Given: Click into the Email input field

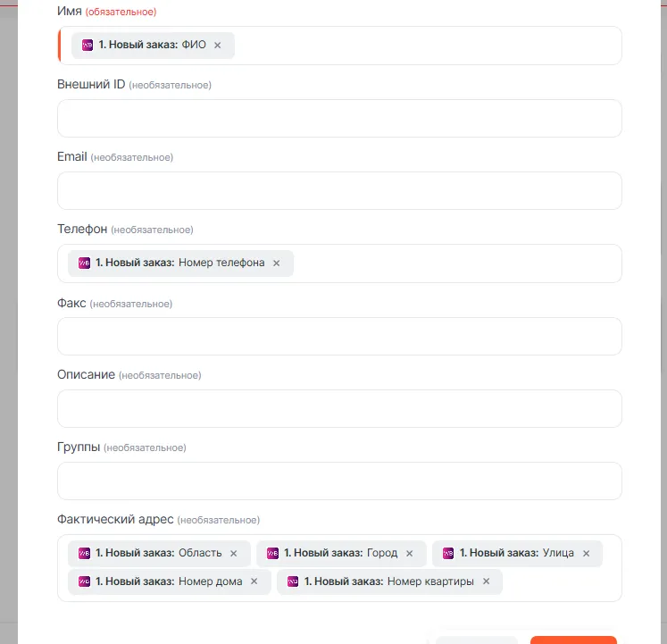Looking at the screenshot, I should pos(339,190).
